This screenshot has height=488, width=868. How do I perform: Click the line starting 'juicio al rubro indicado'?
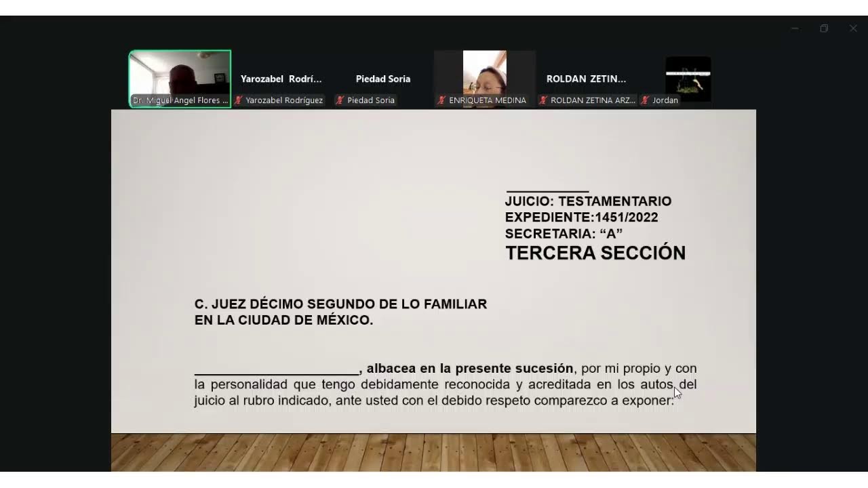click(434, 401)
